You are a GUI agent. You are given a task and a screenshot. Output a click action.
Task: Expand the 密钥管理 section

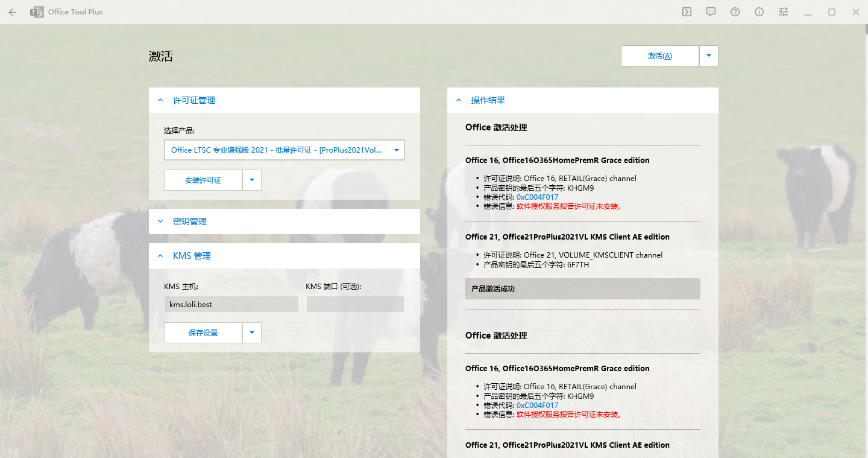[x=160, y=221]
